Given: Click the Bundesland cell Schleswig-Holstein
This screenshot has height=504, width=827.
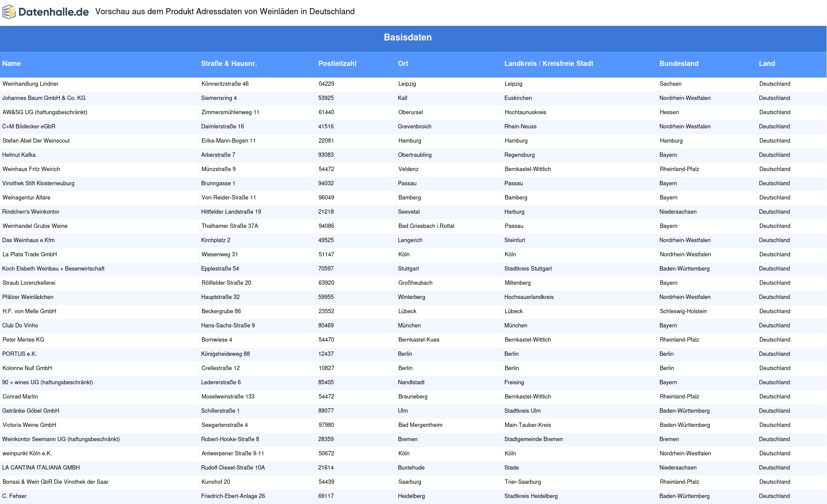Looking at the screenshot, I should click(684, 311).
